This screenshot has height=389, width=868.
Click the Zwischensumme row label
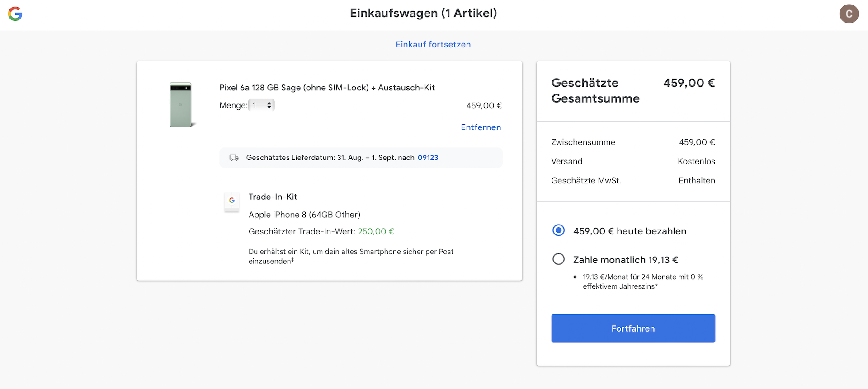click(x=583, y=142)
